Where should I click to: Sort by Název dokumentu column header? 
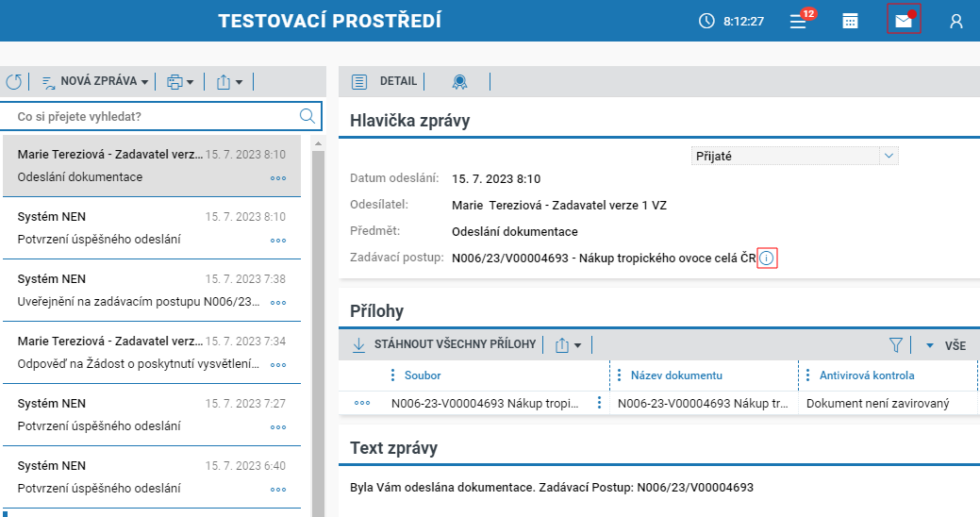(x=676, y=375)
